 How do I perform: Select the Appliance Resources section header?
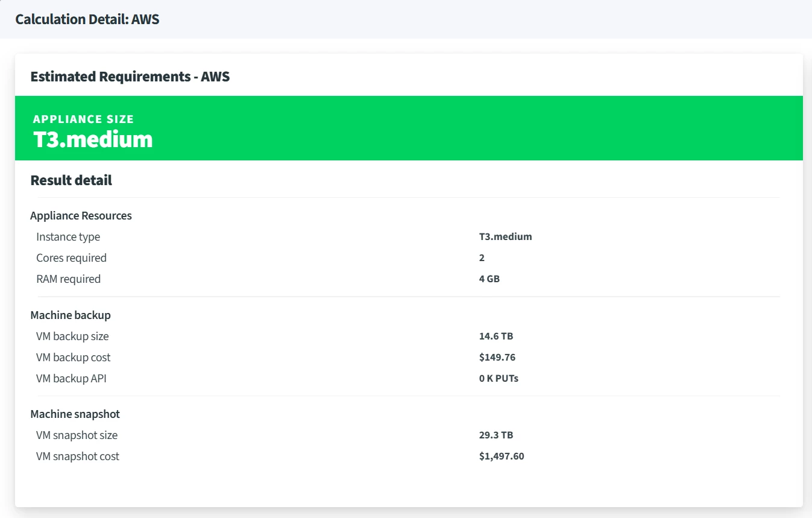(x=81, y=216)
